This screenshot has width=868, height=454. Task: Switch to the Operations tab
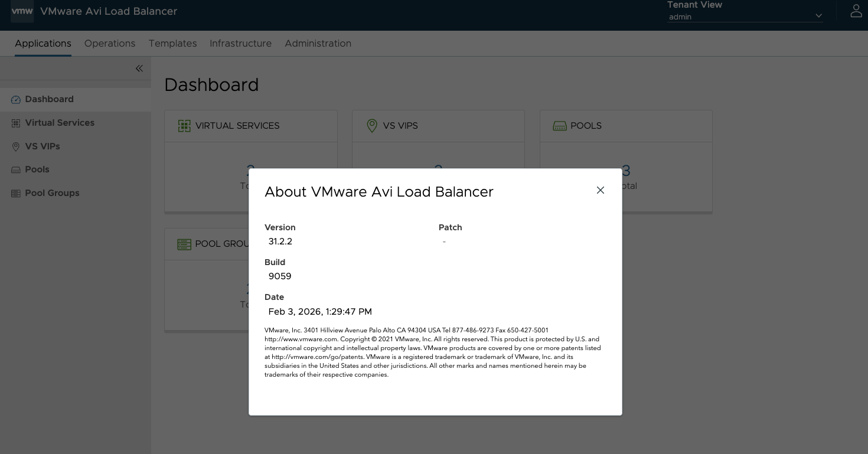pos(110,43)
